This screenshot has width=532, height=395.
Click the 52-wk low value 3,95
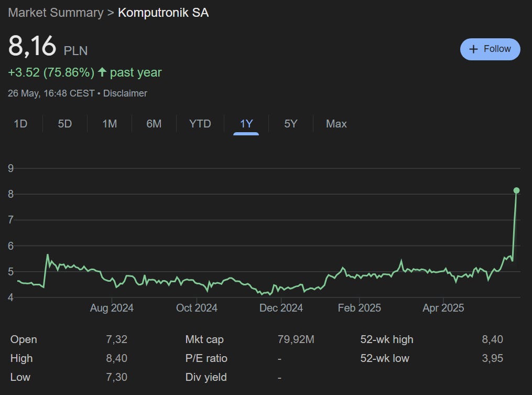click(492, 358)
